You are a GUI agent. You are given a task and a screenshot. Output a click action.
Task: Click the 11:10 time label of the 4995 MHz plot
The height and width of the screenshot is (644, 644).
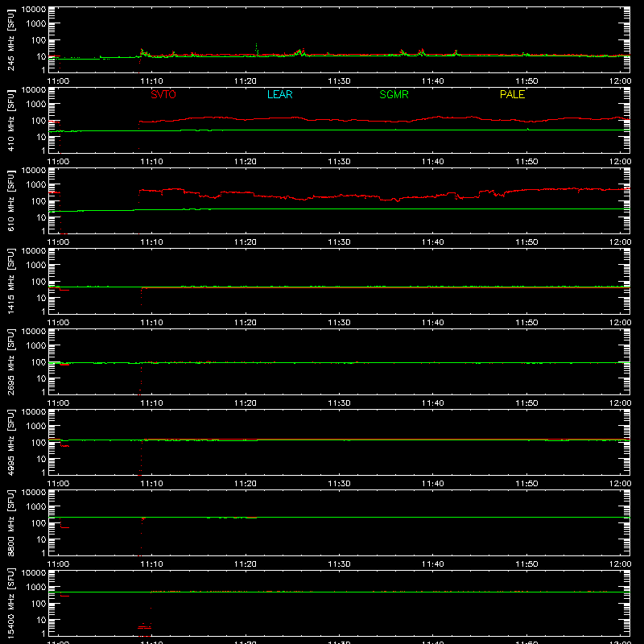[x=152, y=484]
